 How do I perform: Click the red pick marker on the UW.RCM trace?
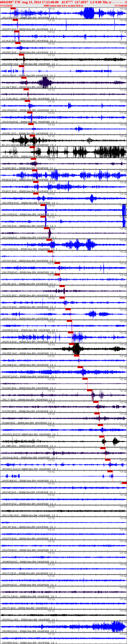[110, 471]
